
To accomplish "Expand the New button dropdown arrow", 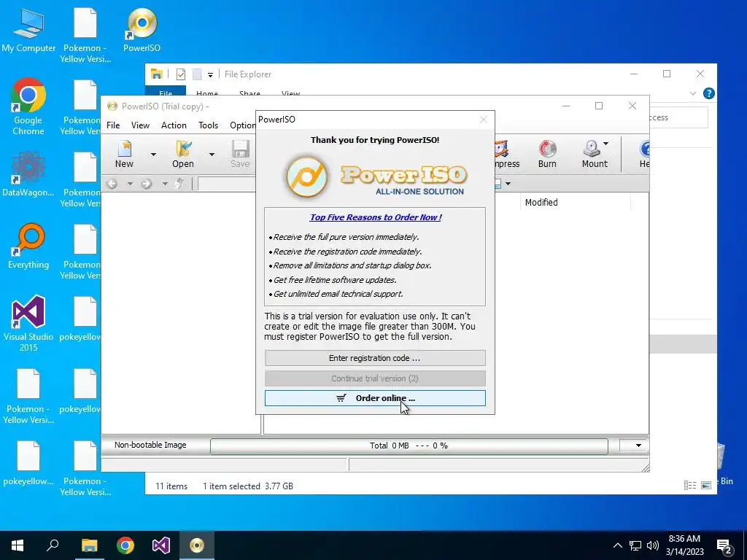I will 153,155.
